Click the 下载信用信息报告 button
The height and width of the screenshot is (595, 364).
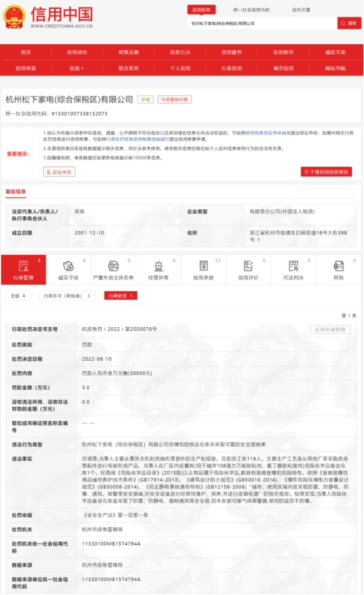point(326,172)
